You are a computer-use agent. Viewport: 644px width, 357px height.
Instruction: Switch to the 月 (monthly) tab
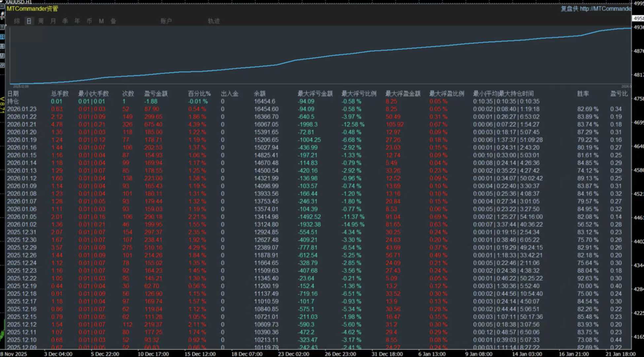(53, 21)
